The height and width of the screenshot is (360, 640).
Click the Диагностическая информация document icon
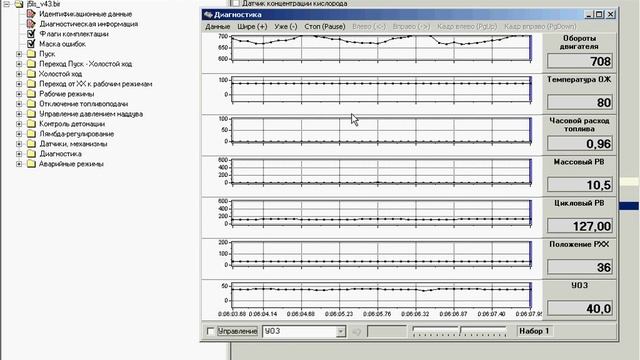click(x=31, y=24)
